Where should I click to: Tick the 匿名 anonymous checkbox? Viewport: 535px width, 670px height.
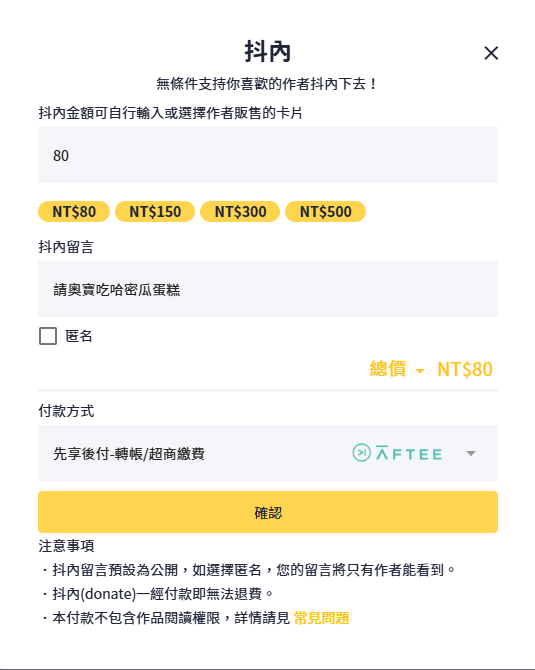click(x=48, y=336)
